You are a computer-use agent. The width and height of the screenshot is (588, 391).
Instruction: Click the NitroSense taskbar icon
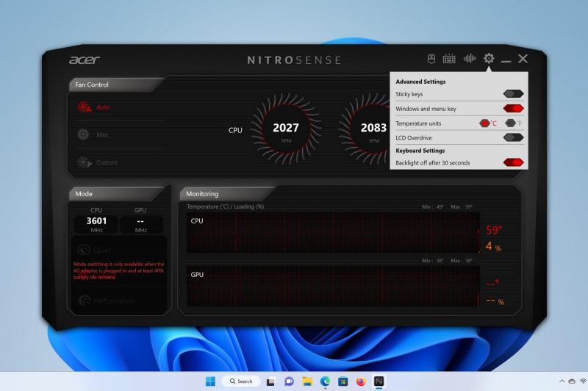point(379,381)
